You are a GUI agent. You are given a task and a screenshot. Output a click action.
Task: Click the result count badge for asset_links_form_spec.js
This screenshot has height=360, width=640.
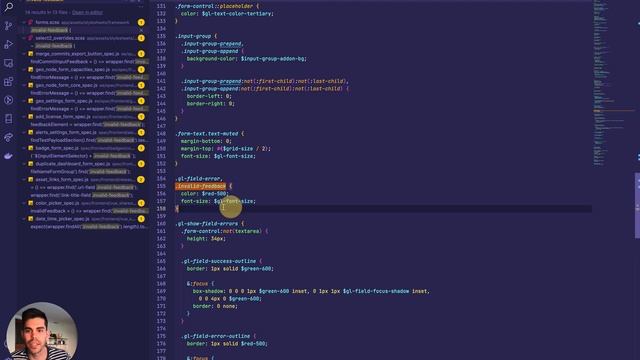(x=141, y=180)
